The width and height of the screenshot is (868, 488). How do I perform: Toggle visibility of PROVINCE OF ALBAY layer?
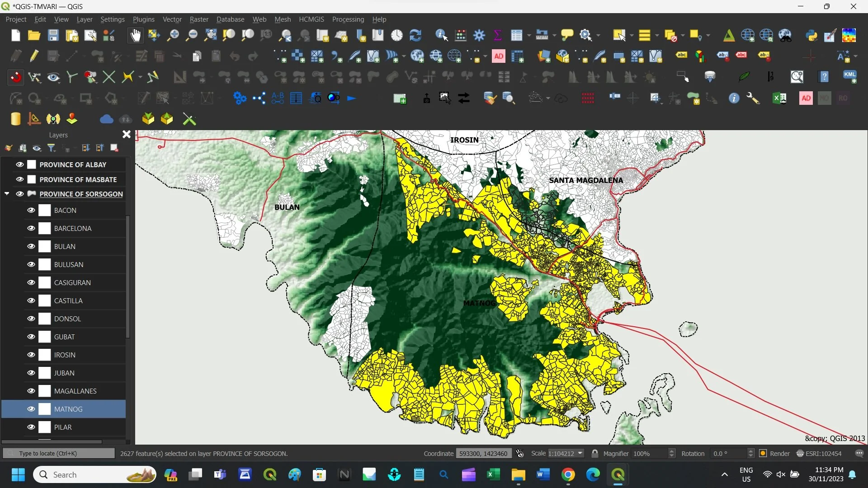19,164
